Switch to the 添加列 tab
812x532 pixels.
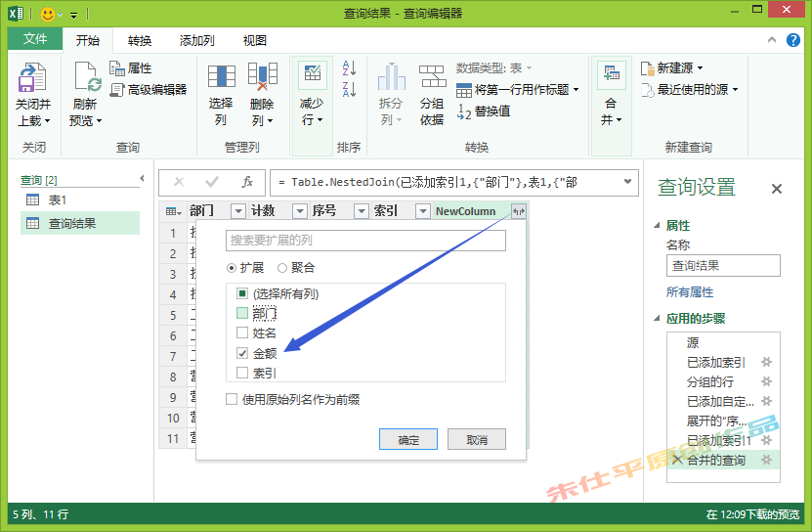tap(196, 40)
